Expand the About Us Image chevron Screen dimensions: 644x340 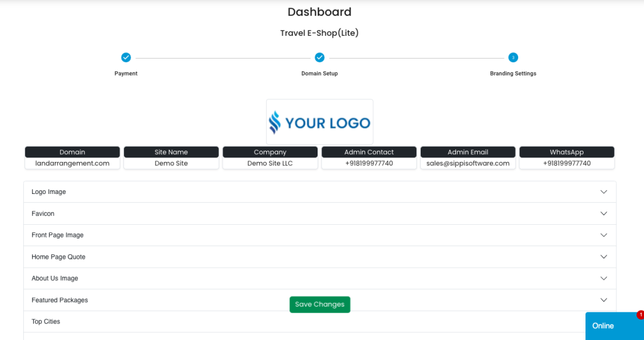[x=604, y=278]
